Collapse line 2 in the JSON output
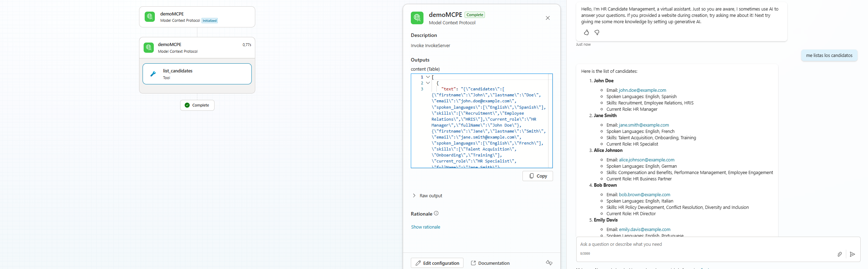Image resolution: width=868 pixels, height=269 pixels. [428, 83]
